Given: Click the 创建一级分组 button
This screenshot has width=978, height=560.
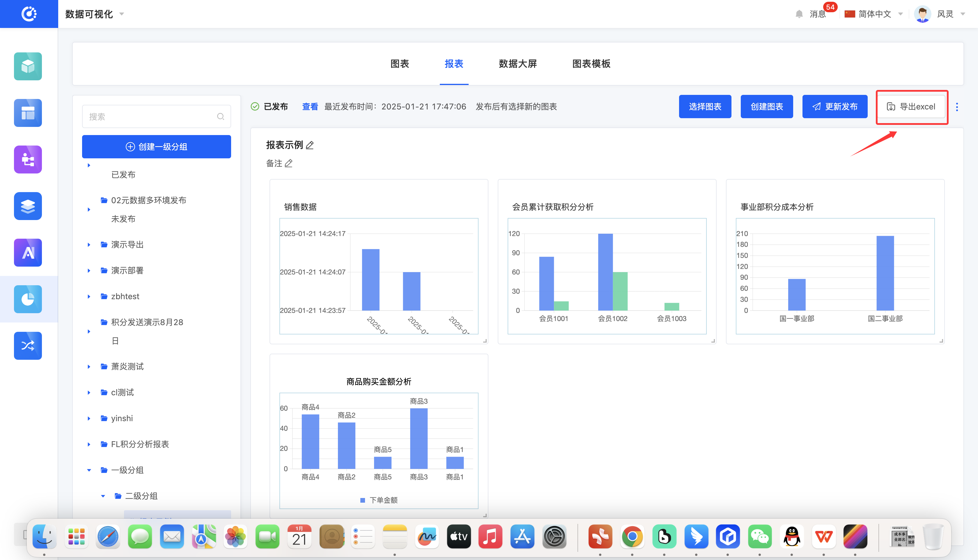Looking at the screenshot, I should pos(156,146).
